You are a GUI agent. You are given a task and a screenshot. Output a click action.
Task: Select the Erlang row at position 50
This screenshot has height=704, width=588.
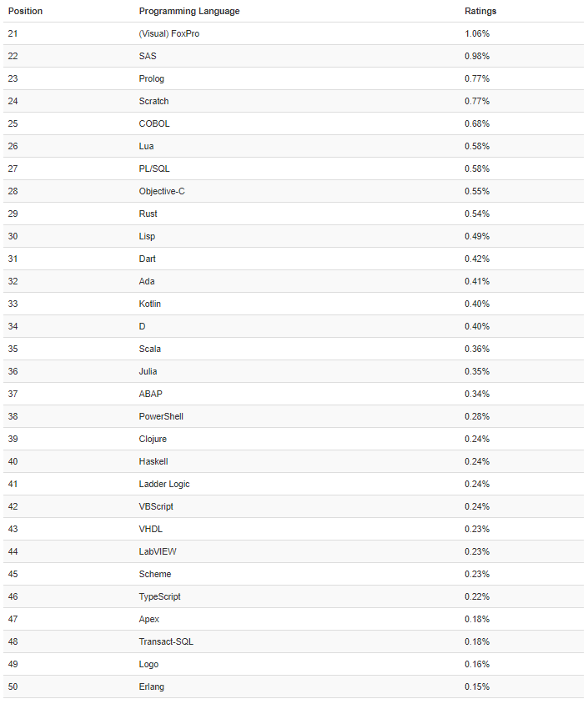[x=152, y=687]
